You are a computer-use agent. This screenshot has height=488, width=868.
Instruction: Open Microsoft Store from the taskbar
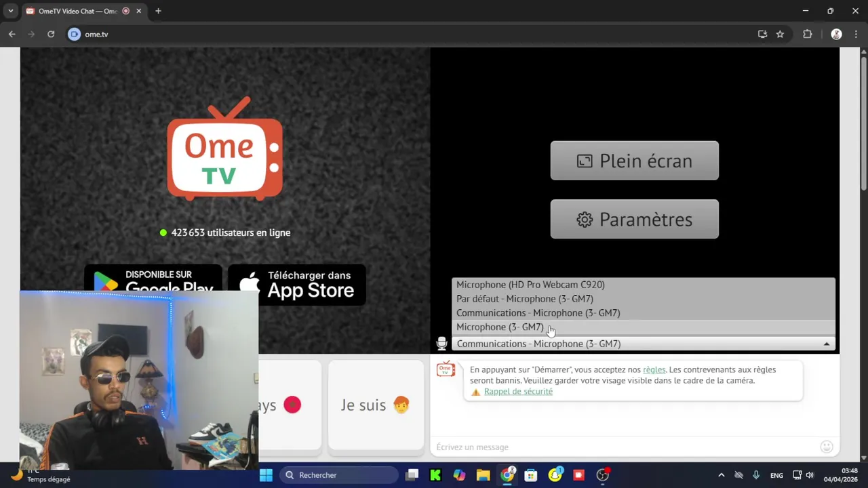pyautogui.click(x=531, y=475)
